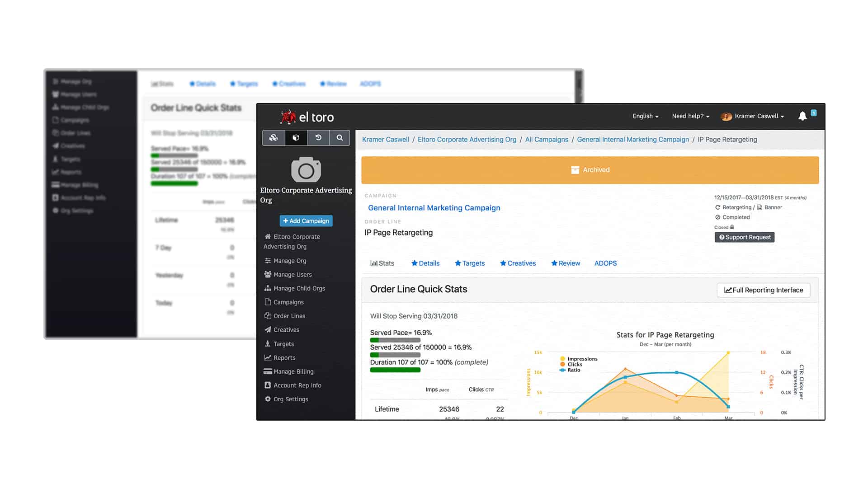This screenshot has width=868, height=488.
Task: Open the English language dropdown
Action: coord(646,116)
